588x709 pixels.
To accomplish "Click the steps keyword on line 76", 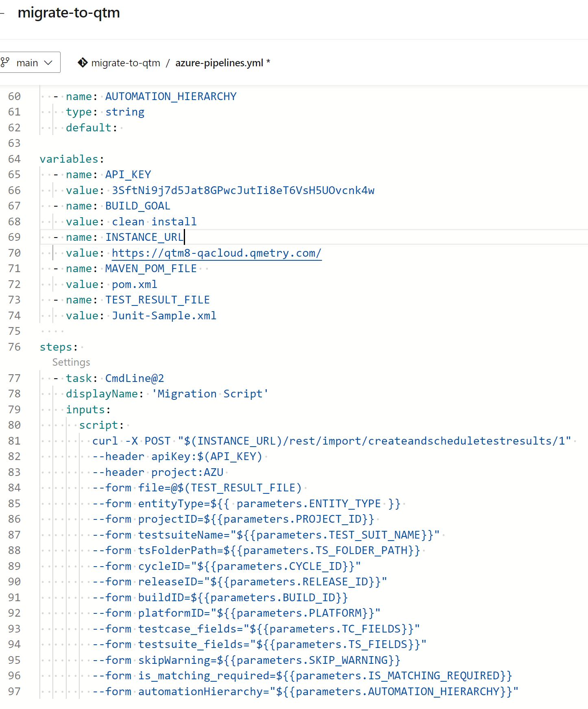I will pyautogui.click(x=56, y=347).
